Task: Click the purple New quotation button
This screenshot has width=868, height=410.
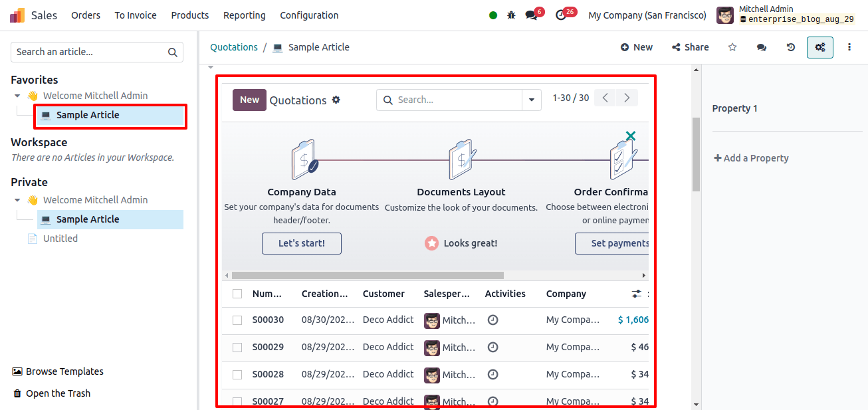Action: (249, 100)
